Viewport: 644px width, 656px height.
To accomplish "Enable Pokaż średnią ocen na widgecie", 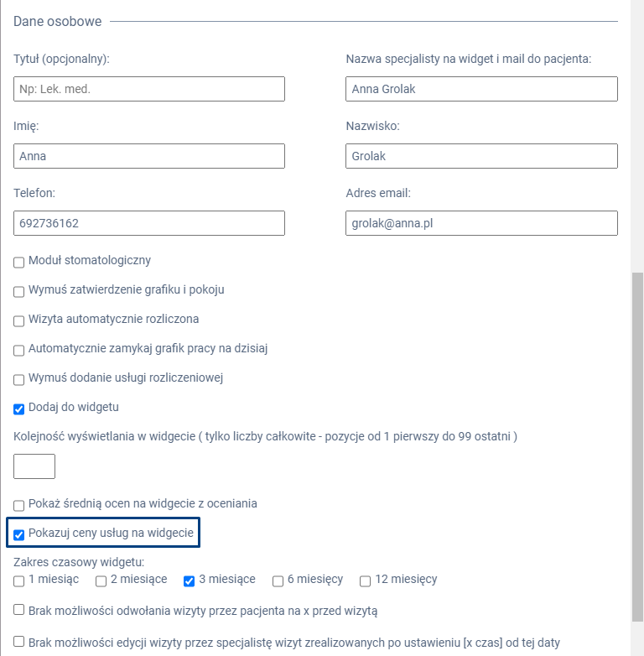I will [x=19, y=506].
